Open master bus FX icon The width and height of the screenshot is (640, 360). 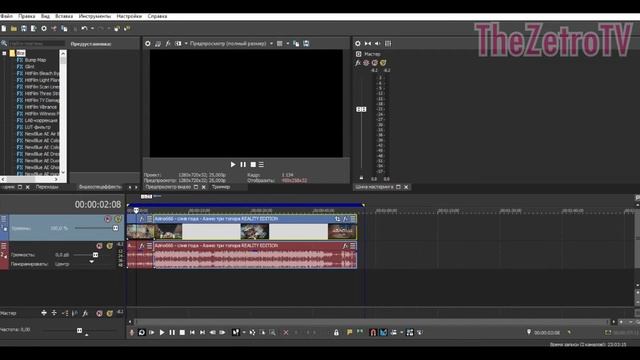358,63
